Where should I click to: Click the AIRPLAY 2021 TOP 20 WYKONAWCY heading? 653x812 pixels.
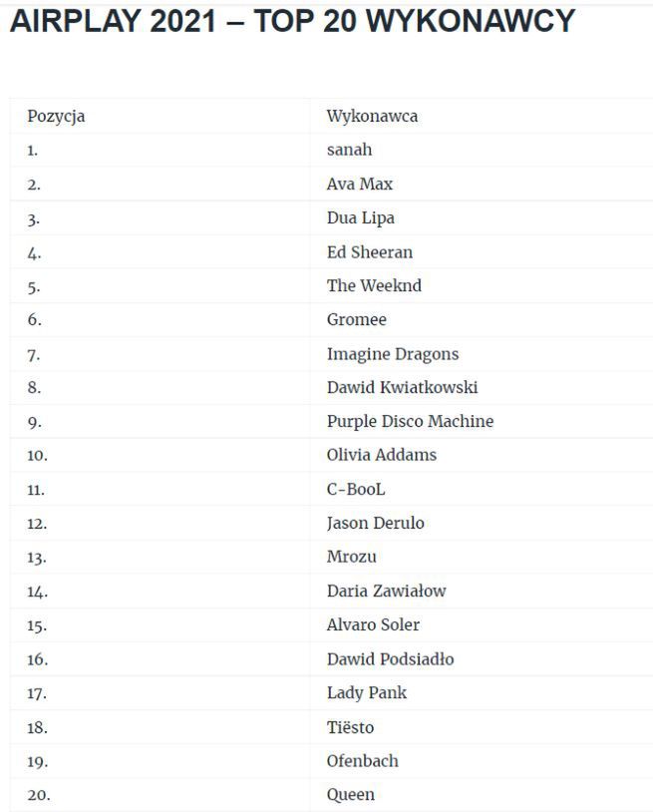coord(292,22)
